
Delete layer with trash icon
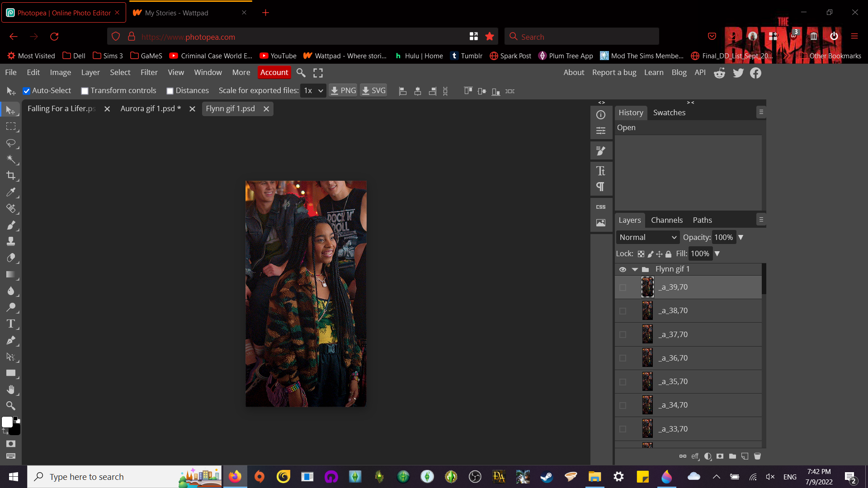[x=758, y=456]
